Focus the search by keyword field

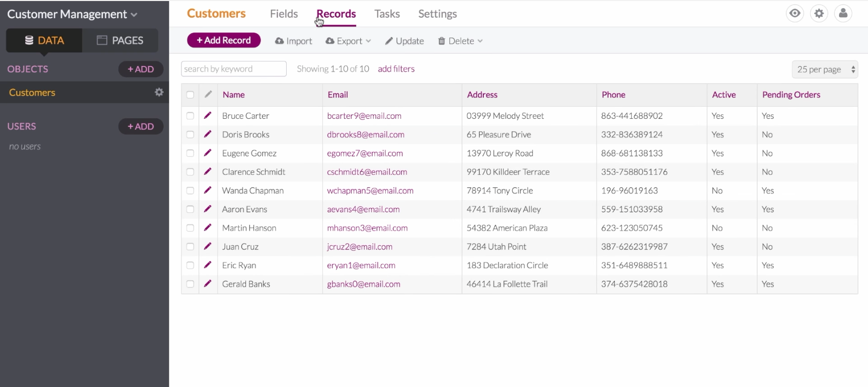coord(234,69)
